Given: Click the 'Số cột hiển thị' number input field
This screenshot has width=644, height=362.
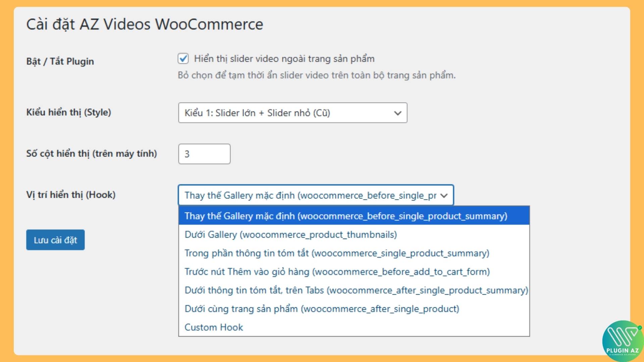Looking at the screenshot, I should click(204, 154).
